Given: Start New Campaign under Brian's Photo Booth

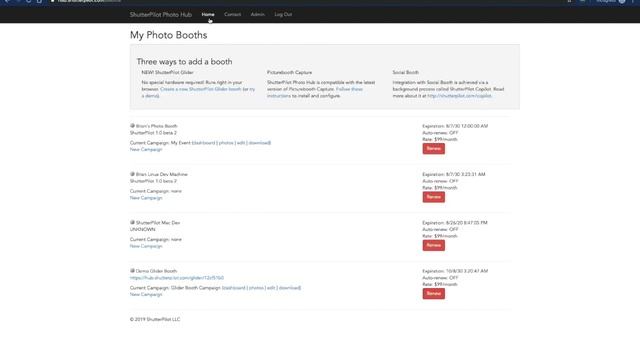Looking at the screenshot, I should pos(146,149).
